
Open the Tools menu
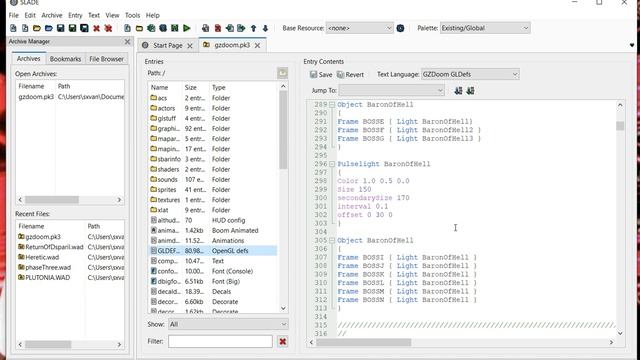pos(132,15)
